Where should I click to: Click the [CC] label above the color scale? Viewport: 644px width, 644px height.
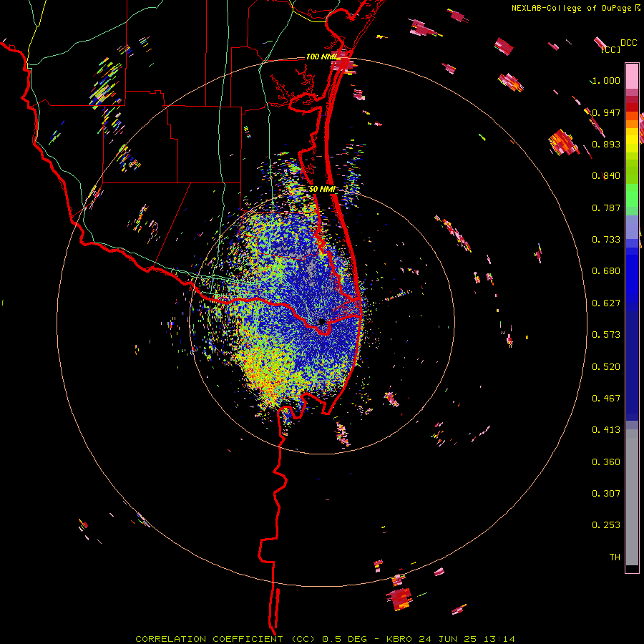coord(610,49)
